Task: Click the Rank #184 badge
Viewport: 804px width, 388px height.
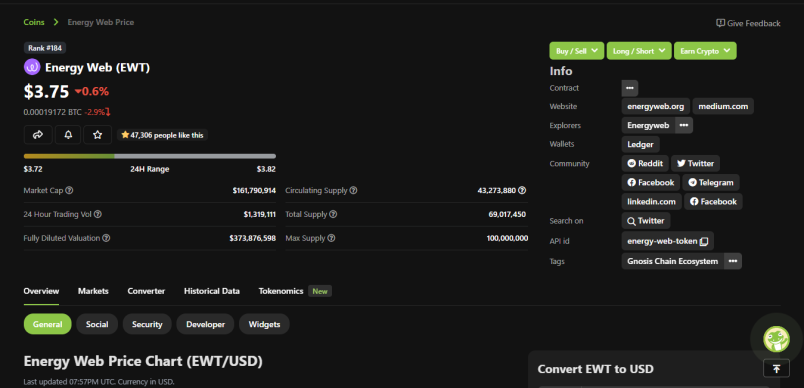Action: tap(45, 48)
